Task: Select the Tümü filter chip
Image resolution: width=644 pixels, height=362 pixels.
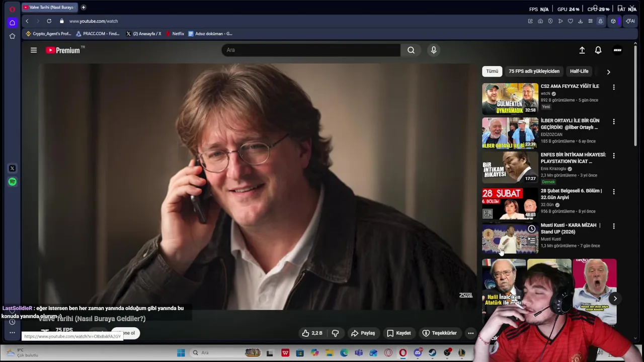Action: 492,71
